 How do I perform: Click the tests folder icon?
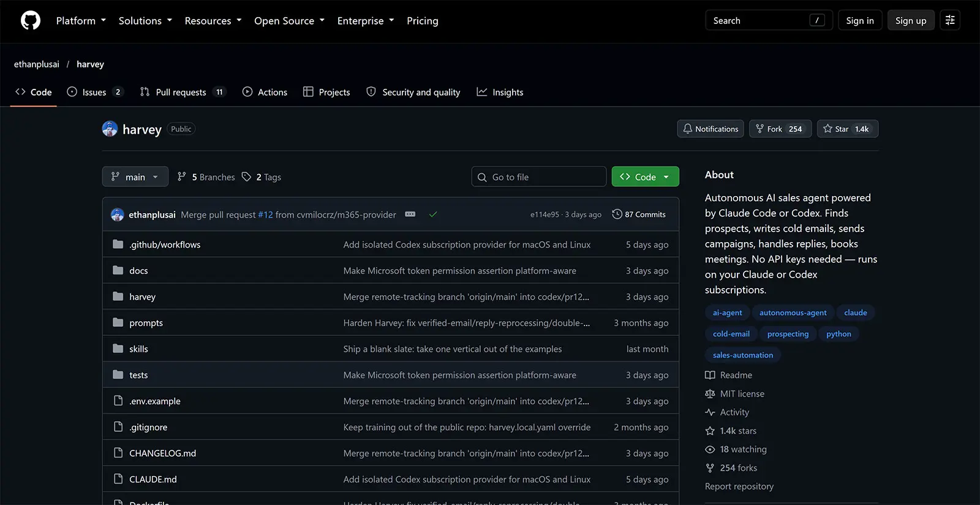(118, 375)
